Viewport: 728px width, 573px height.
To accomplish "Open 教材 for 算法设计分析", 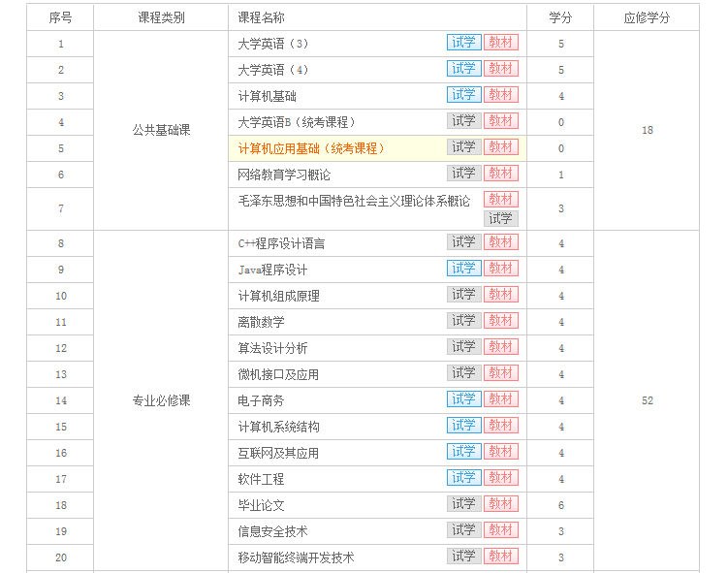I will pos(501,347).
